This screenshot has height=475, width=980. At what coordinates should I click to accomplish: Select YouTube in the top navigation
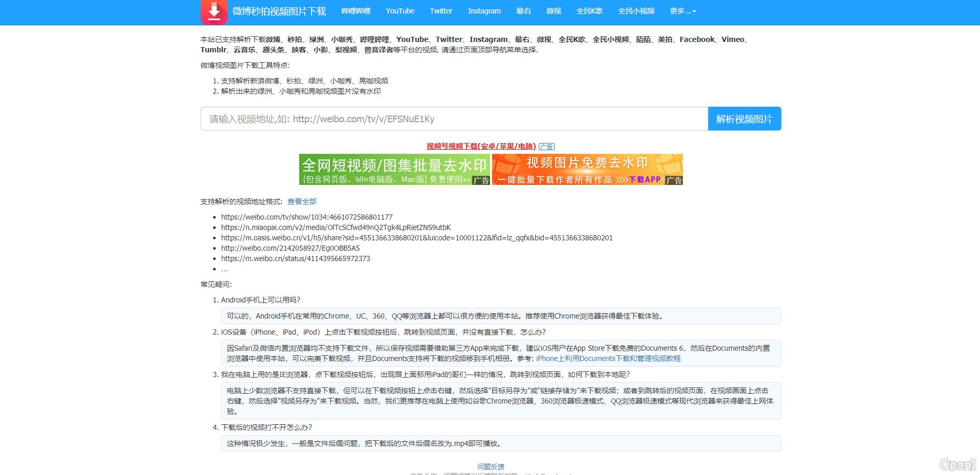tap(399, 11)
